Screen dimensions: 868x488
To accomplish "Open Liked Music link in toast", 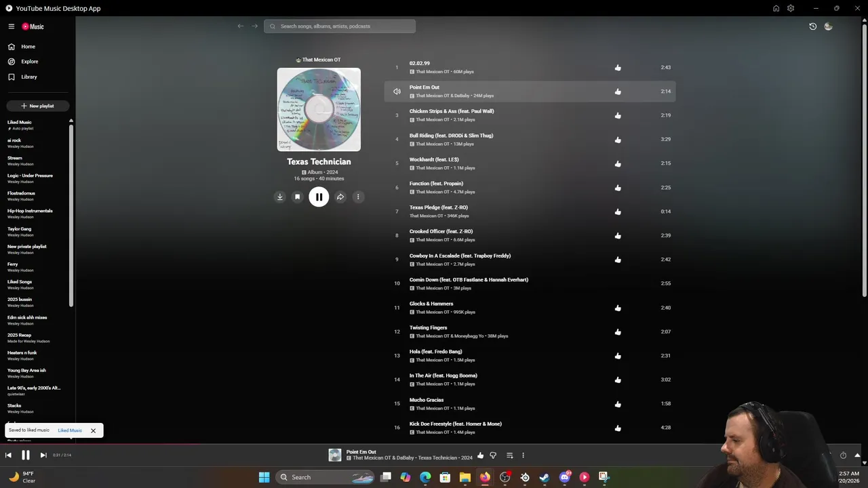I will (x=70, y=430).
